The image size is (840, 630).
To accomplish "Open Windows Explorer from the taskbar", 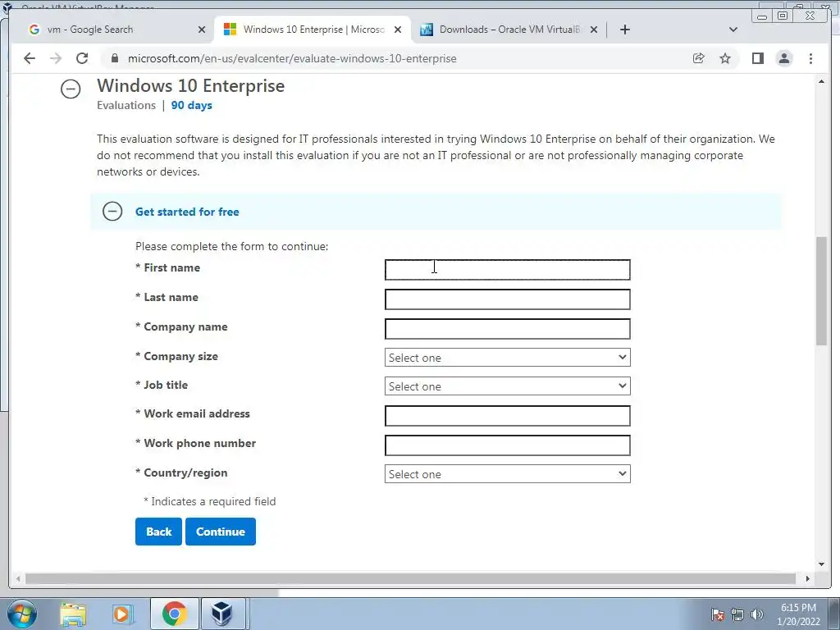I will click(73, 614).
